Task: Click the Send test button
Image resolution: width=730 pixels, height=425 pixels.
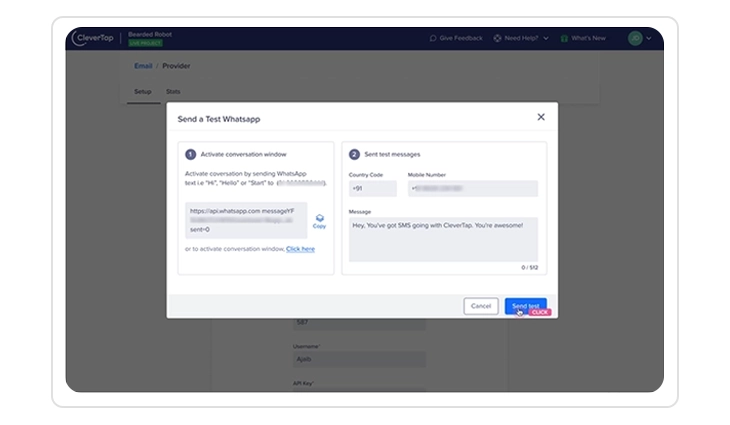Action: pyautogui.click(x=526, y=306)
